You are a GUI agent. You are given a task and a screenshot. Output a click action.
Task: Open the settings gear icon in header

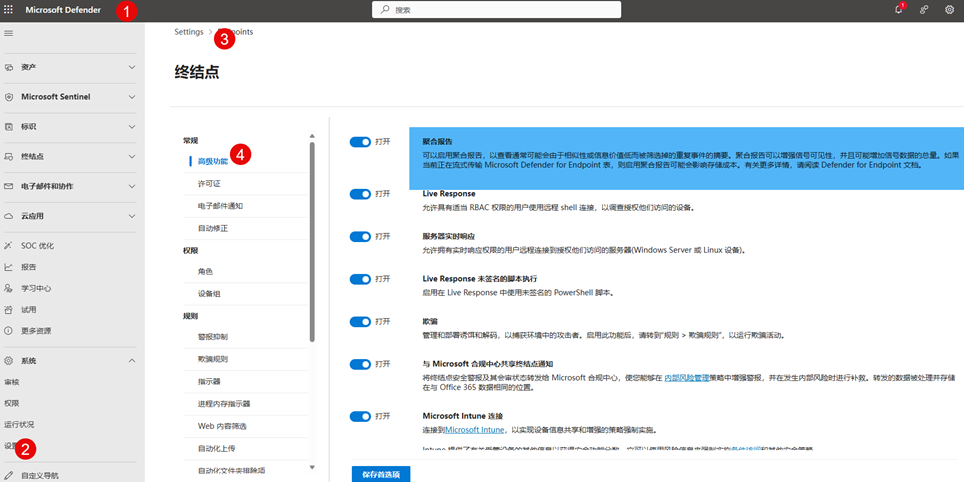pos(949,10)
